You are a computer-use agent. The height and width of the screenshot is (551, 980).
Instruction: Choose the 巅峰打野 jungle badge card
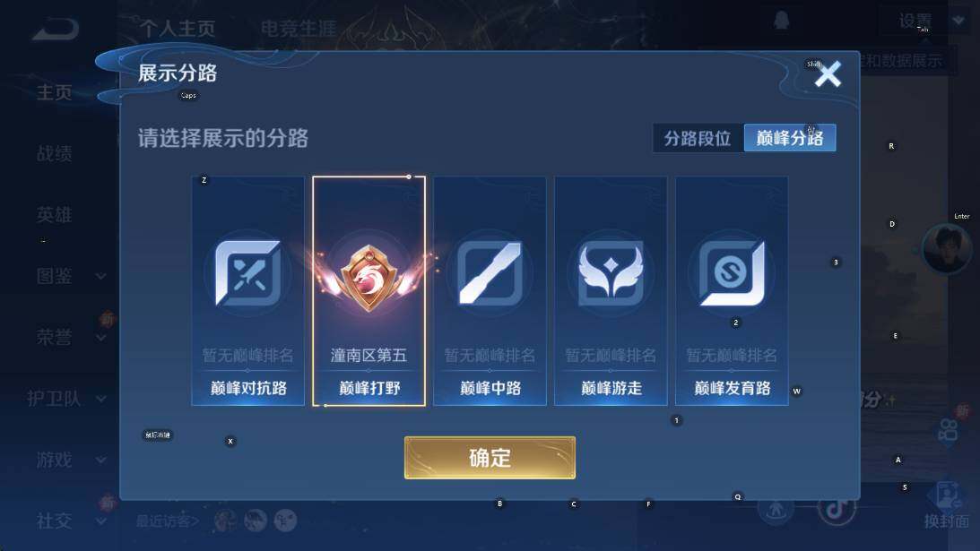[x=369, y=291]
